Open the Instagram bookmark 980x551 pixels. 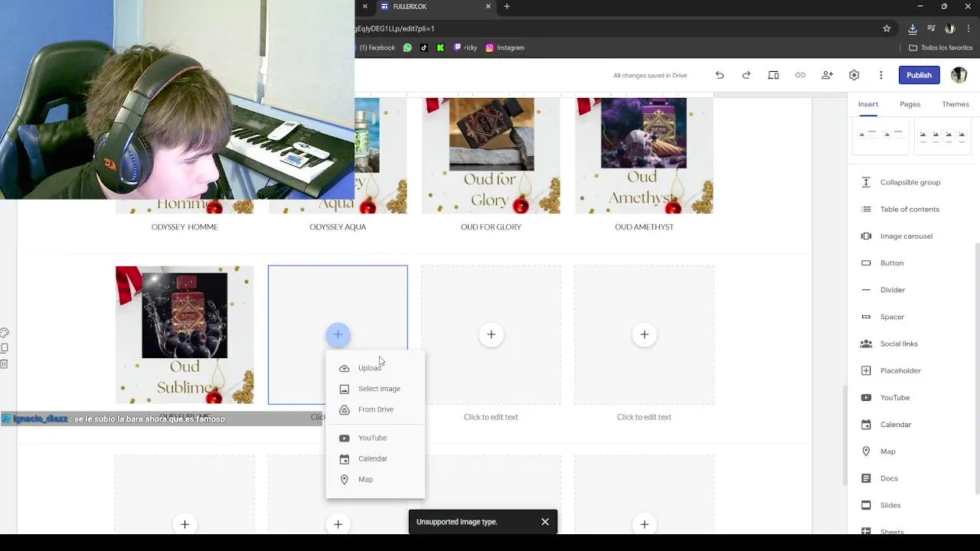(x=505, y=47)
